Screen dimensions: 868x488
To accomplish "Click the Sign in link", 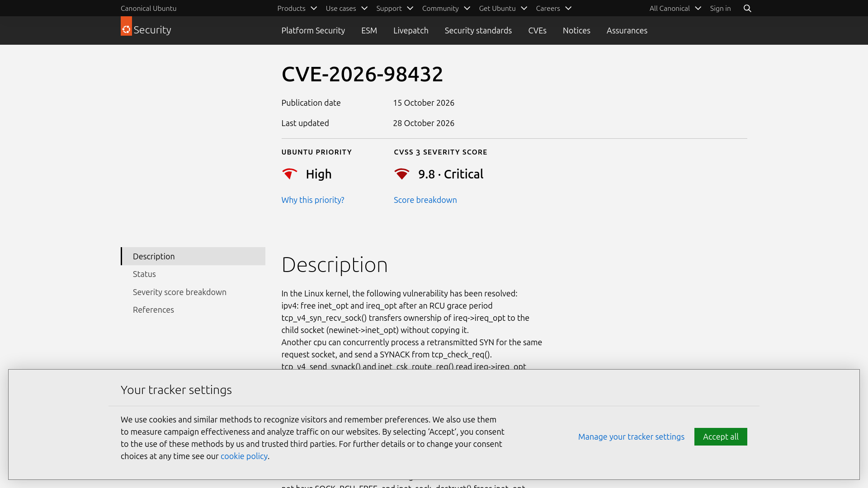I will (720, 8).
